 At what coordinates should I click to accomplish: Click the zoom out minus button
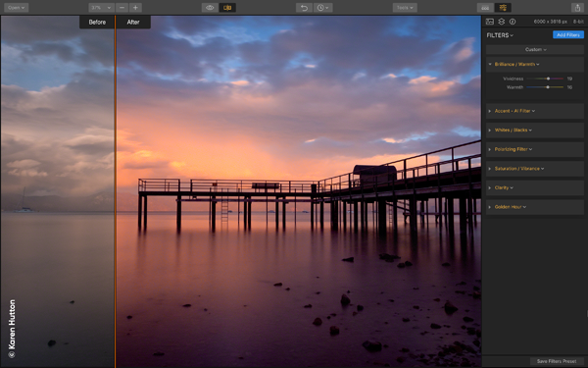pyautogui.click(x=122, y=8)
